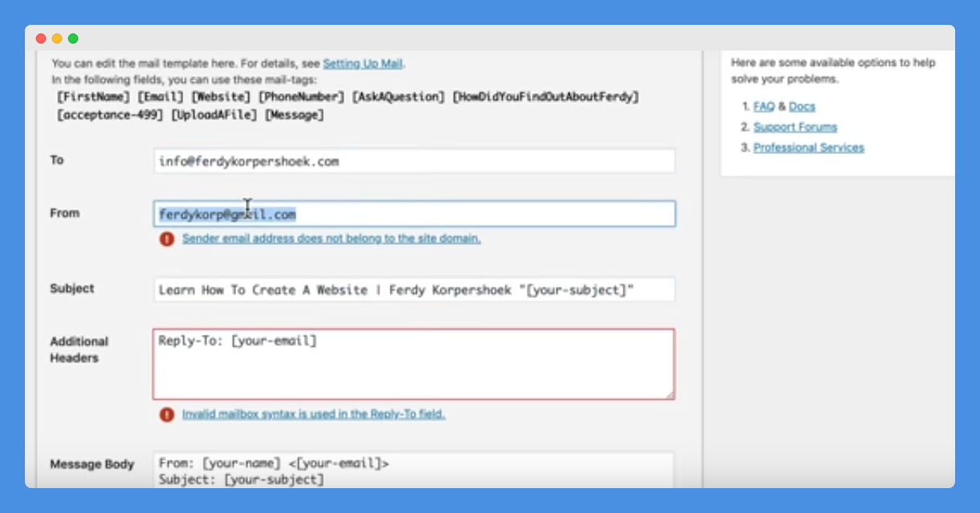Image resolution: width=980 pixels, height=513 pixels.
Task: Open the Setting Up Mail link
Action: 363,63
